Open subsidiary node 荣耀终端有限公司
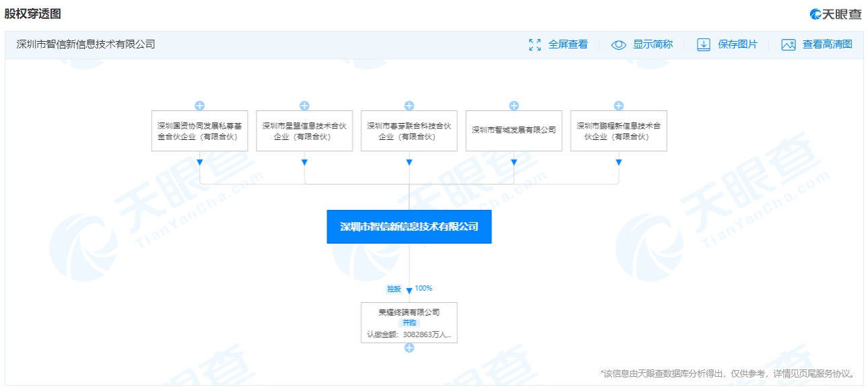 409,322
